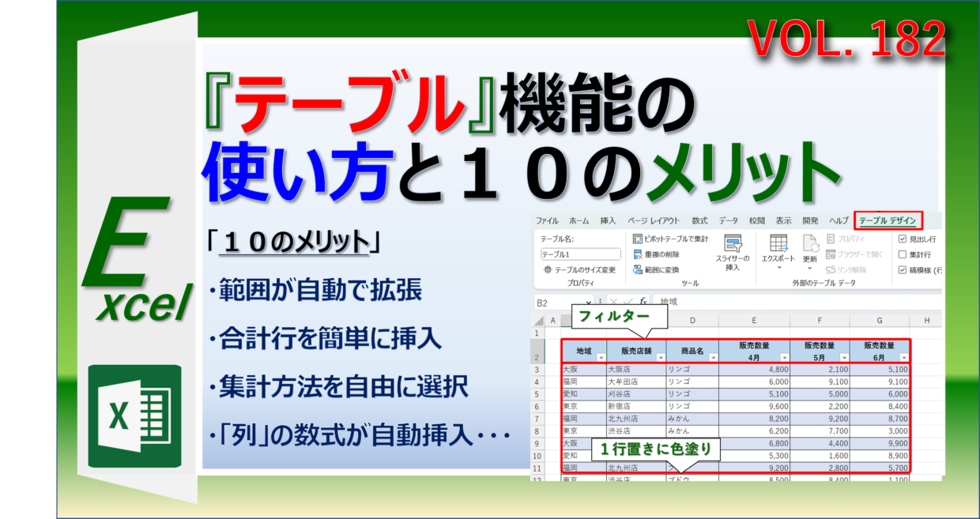Click cell 愛知 in row 5

tap(583, 394)
